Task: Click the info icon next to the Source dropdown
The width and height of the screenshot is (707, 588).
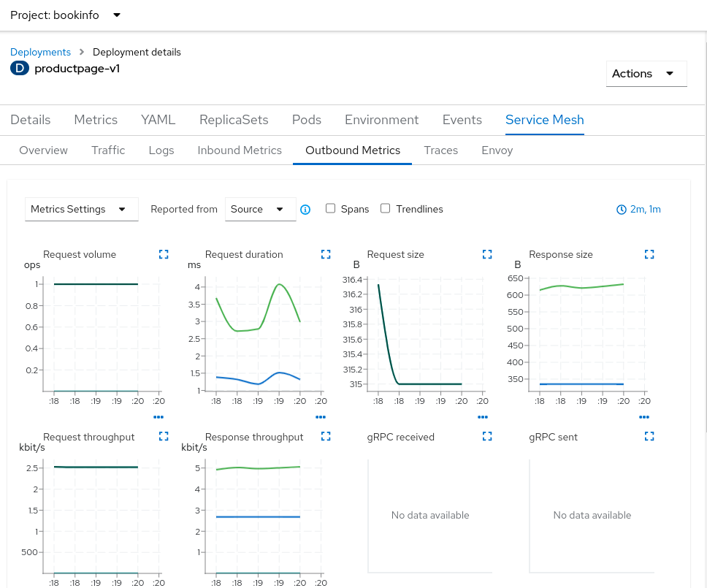Action: [305, 209]
